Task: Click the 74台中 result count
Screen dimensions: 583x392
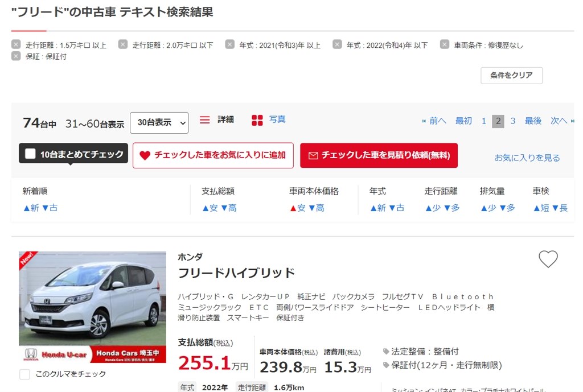Action: coord(39,123)
